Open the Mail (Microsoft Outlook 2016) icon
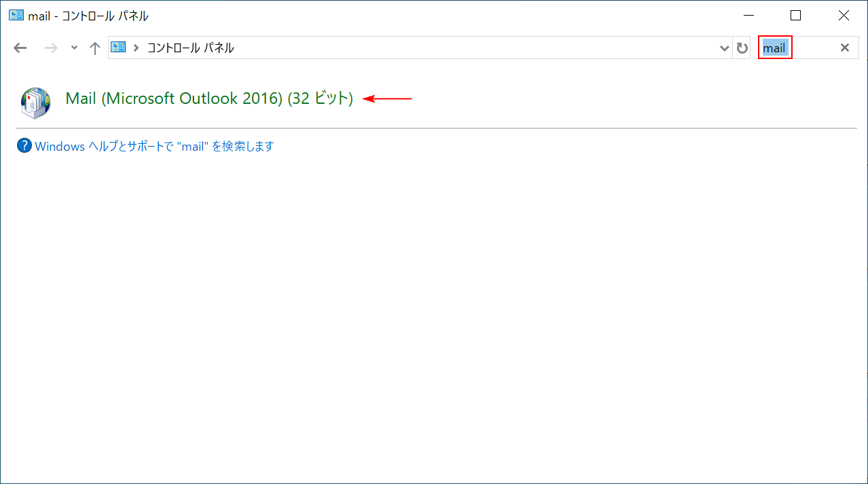This screenshot has width=868, height=484. [x=36, y=103]
